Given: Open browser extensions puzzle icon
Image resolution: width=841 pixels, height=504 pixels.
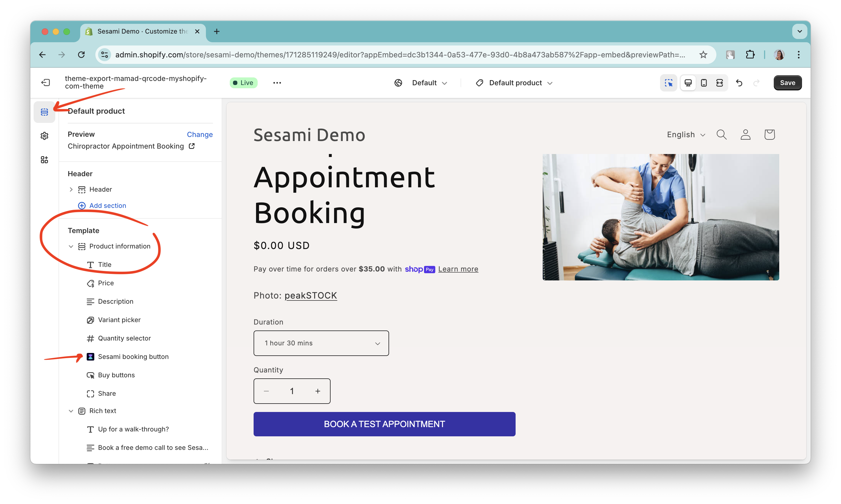Looking at the screenshot, I should click(x=750, y=55).
